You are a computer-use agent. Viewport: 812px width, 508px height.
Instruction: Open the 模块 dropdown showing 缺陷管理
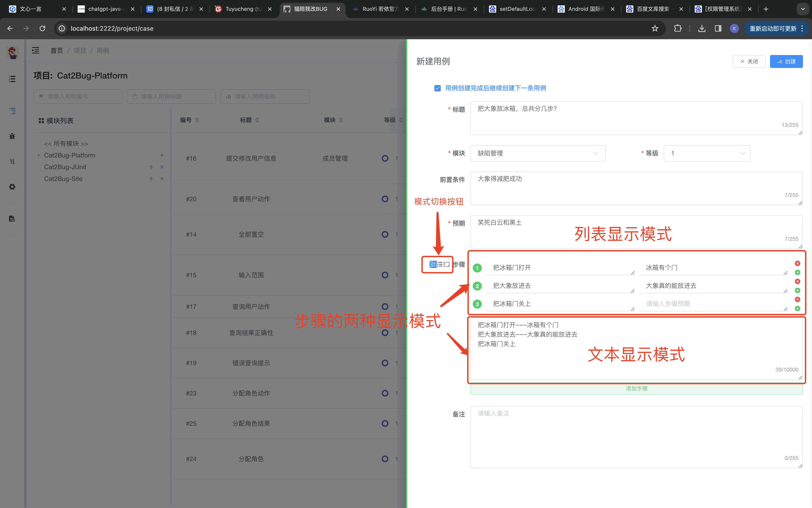pos(537,153)
